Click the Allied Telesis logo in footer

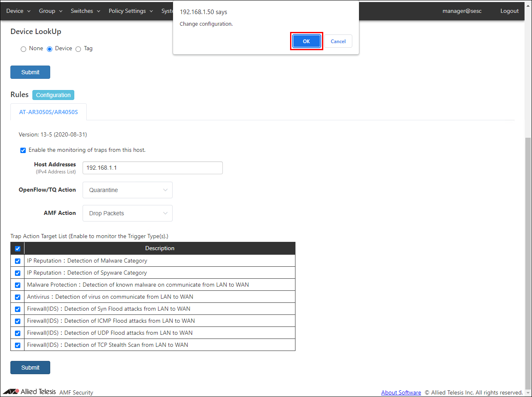[29, 392]
